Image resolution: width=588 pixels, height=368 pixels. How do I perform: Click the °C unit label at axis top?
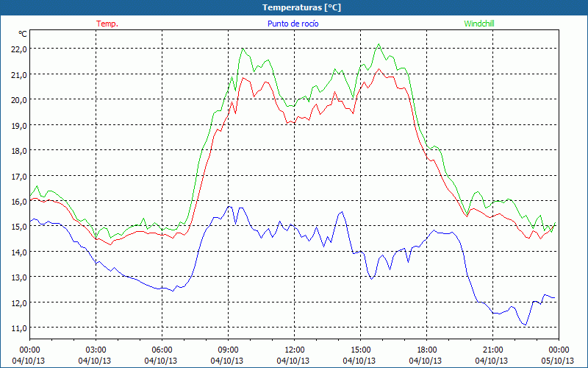point(23,34)
